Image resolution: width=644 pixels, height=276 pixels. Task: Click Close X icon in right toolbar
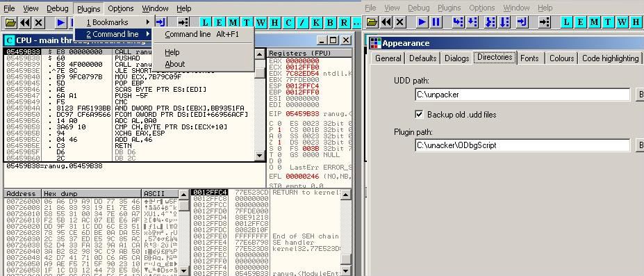(399, 22)
